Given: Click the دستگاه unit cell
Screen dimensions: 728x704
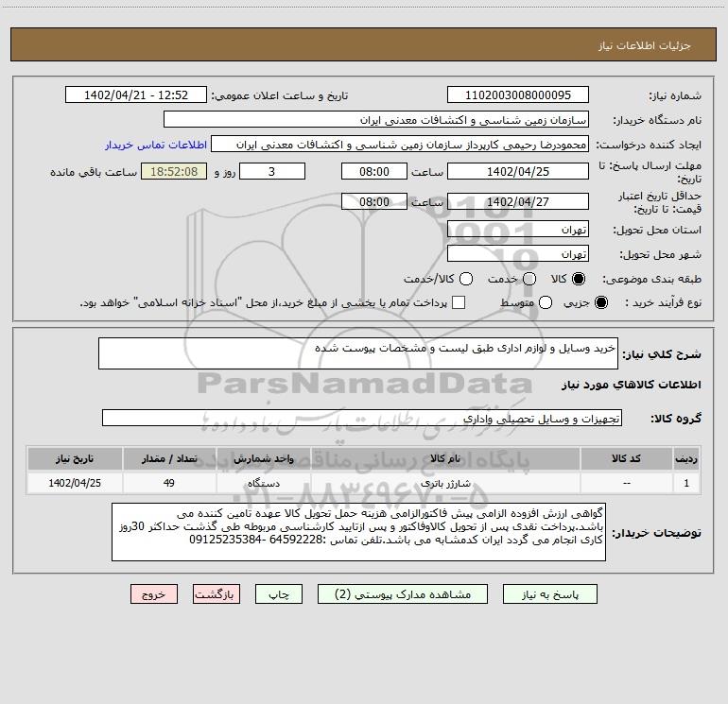Looking at the screenshot, I should point(263,483).
